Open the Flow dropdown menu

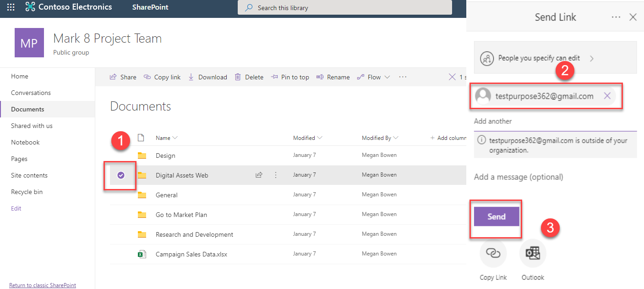pyautogui.click(x=374, y=77)
